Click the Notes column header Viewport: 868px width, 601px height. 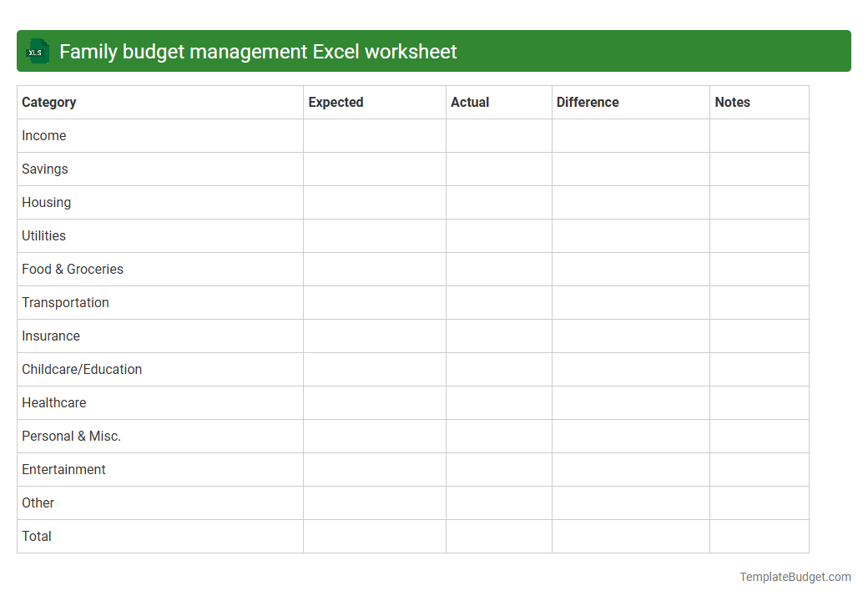[x=732, y=102]
